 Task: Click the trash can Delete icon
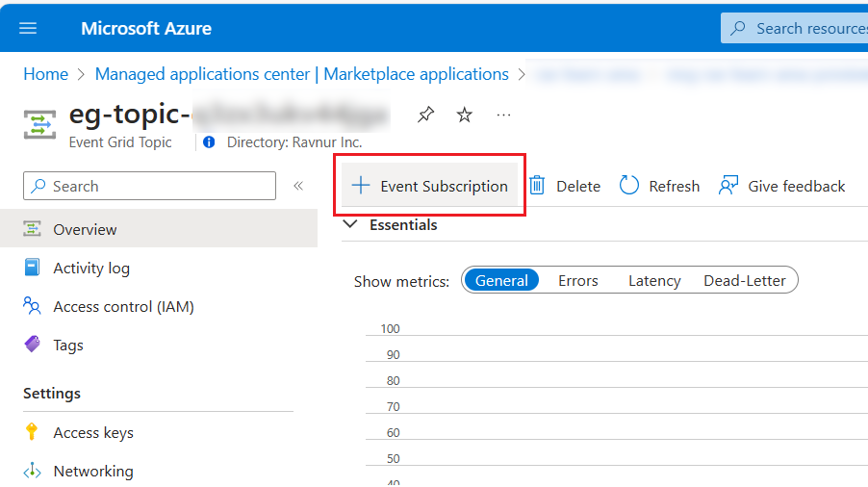pos(537,186)
